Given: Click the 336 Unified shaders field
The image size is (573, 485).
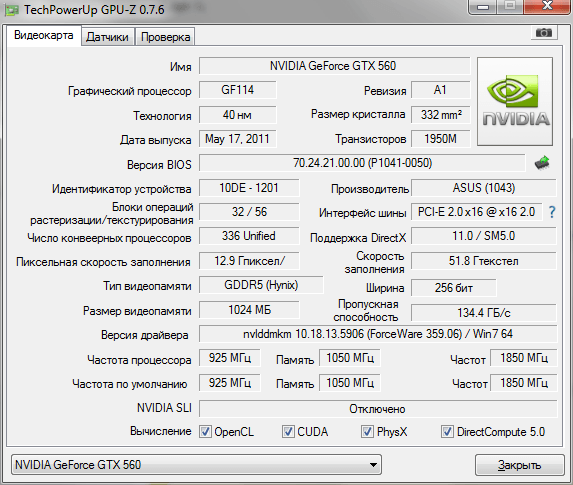Looking at the screenshot, I should click(x=249, y=236).
